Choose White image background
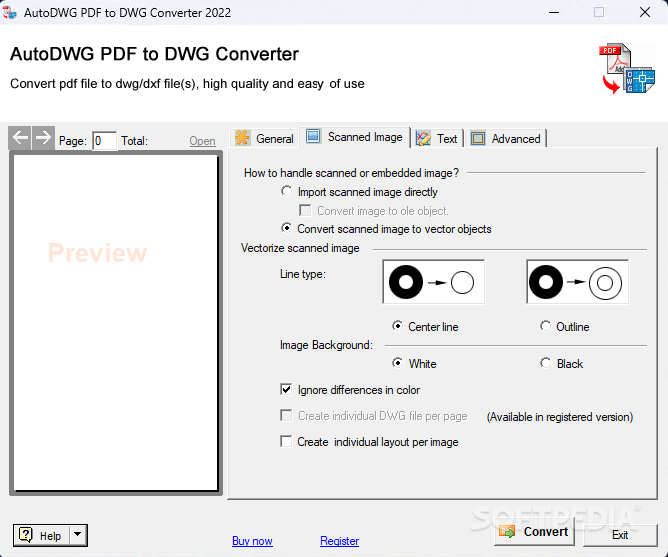Screen dimensions: 668x557 [397, 363]
